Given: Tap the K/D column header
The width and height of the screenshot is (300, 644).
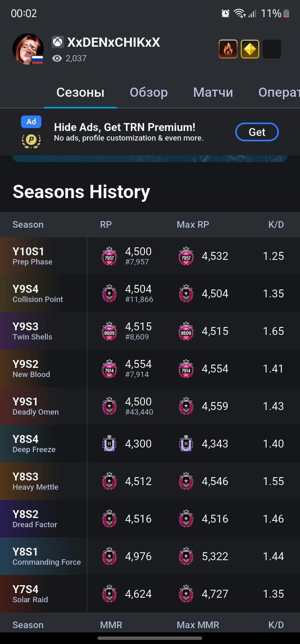Looking at the screenshot, I should (x=276, y=225).
